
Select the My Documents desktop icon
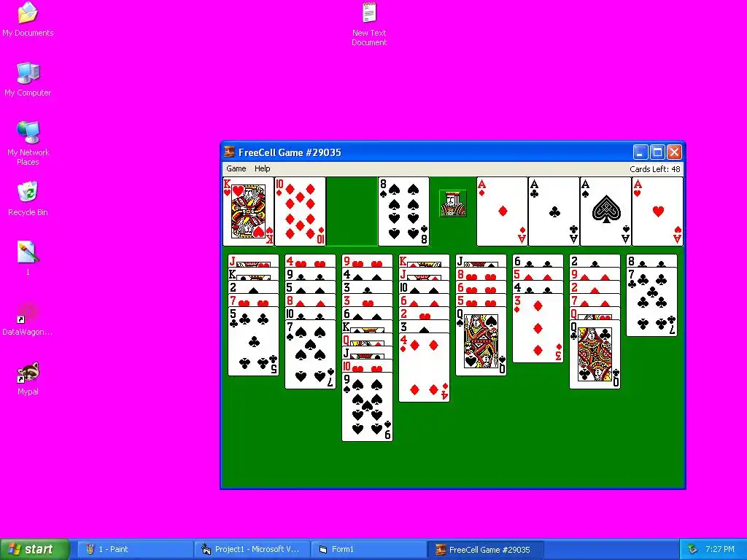pyautogui.click(x=28, y=20)
